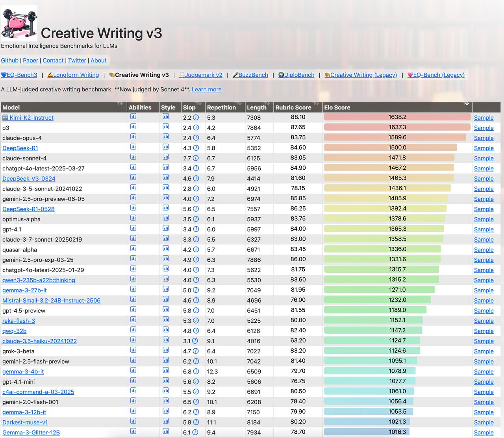The height and width of the screenshot is (438, 504).
Task: Open Style chart icon for claude-3-5-sonnet-20241022
Action: tap(166, 188)
